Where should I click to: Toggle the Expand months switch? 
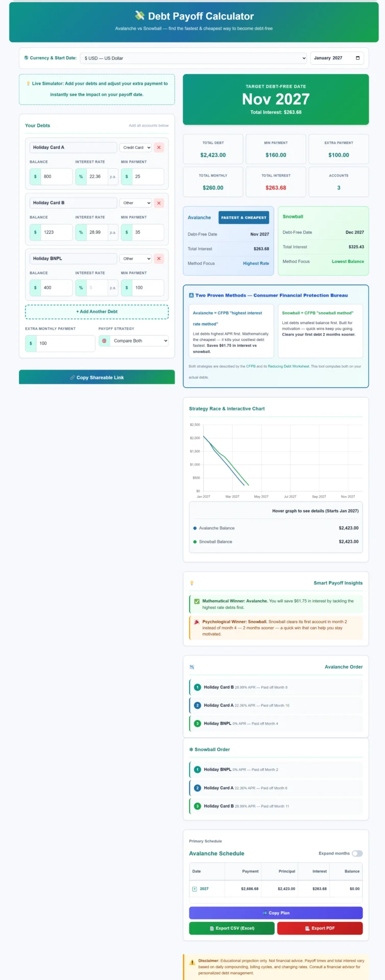[357, 853]
